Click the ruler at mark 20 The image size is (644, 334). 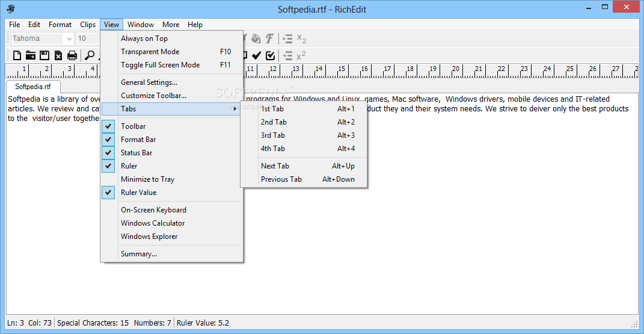(455, 69)
